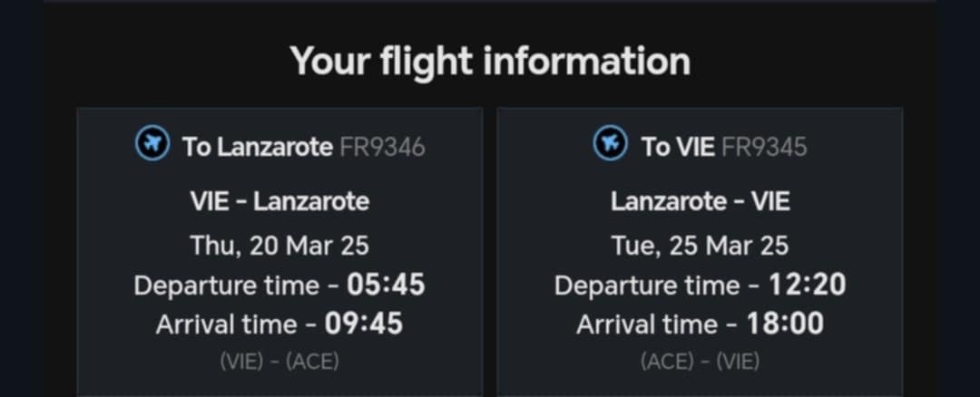This screenshot has height=397, width=980.
Task: Click the return Arrival time label
Action: (648, 324)
